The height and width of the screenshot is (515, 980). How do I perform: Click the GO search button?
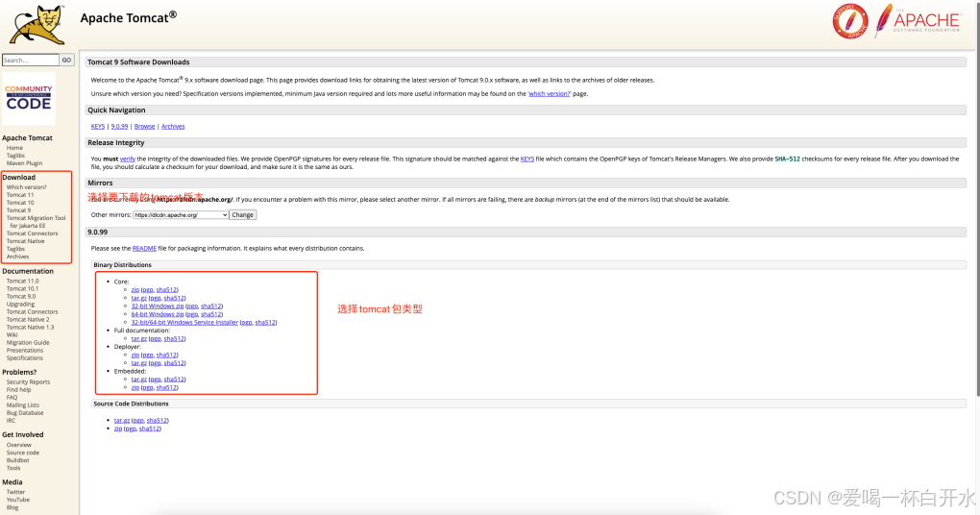[x=67, y=60]
